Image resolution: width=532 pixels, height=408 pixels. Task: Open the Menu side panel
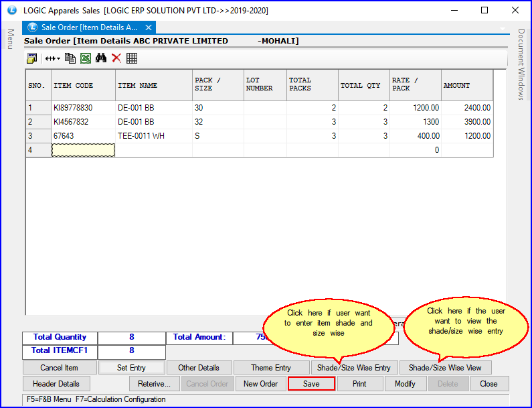11,39
